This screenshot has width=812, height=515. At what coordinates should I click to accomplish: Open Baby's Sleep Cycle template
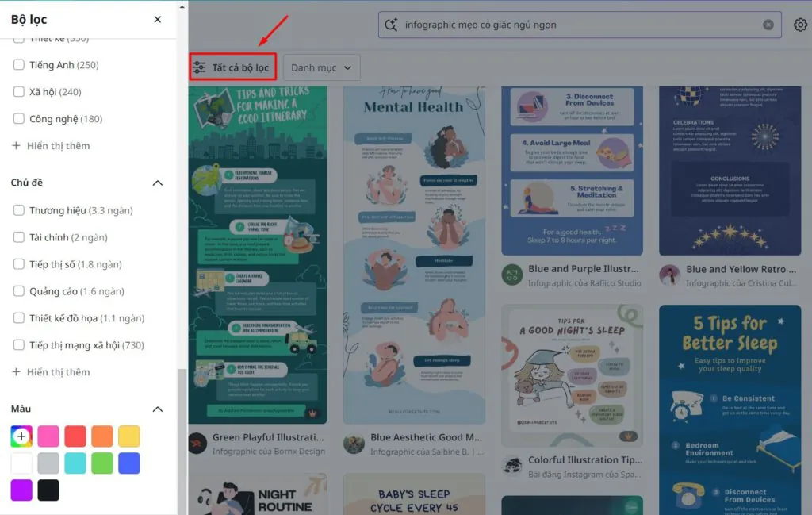414,494
